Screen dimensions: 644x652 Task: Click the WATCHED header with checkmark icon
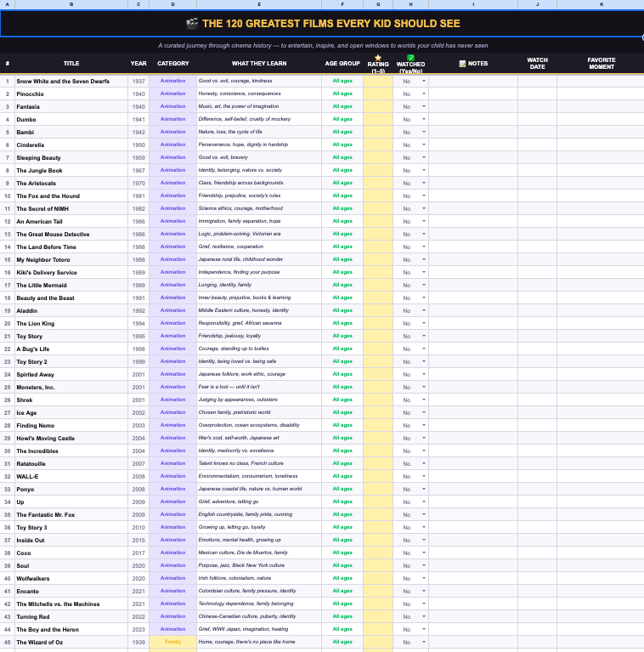point(410,63)
